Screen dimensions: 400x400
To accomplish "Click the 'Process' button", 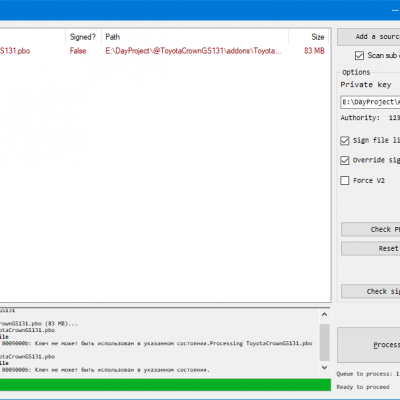I will pyautogui.click(x=369, y=345).
